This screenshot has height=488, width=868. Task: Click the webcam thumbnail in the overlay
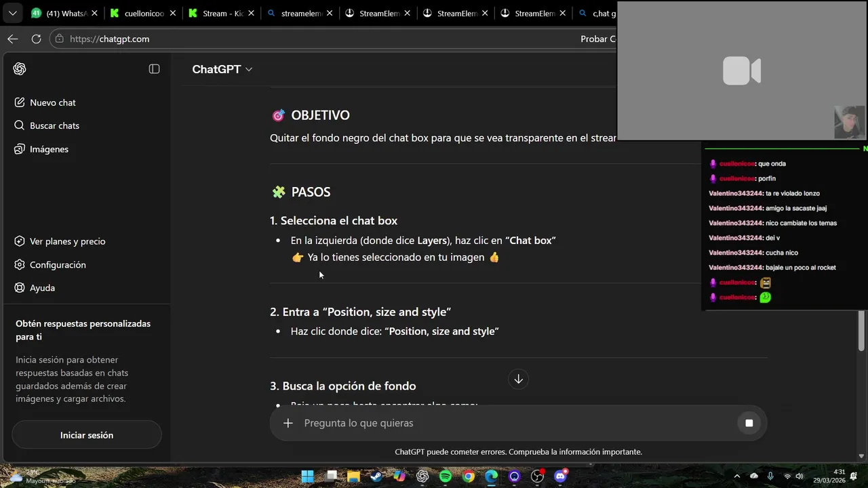click(x=850, y=122)
